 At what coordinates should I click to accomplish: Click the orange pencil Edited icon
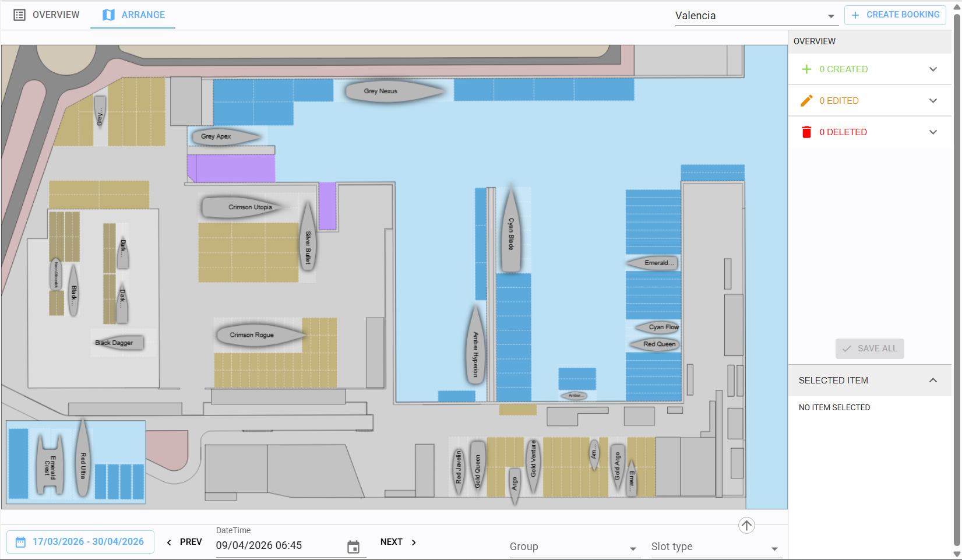point(806,101)
